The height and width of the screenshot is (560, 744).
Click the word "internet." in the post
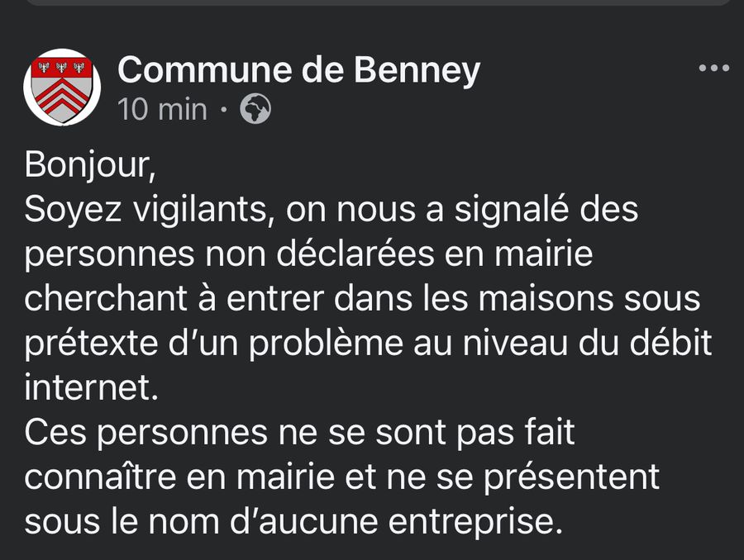[x=91, y=388]
